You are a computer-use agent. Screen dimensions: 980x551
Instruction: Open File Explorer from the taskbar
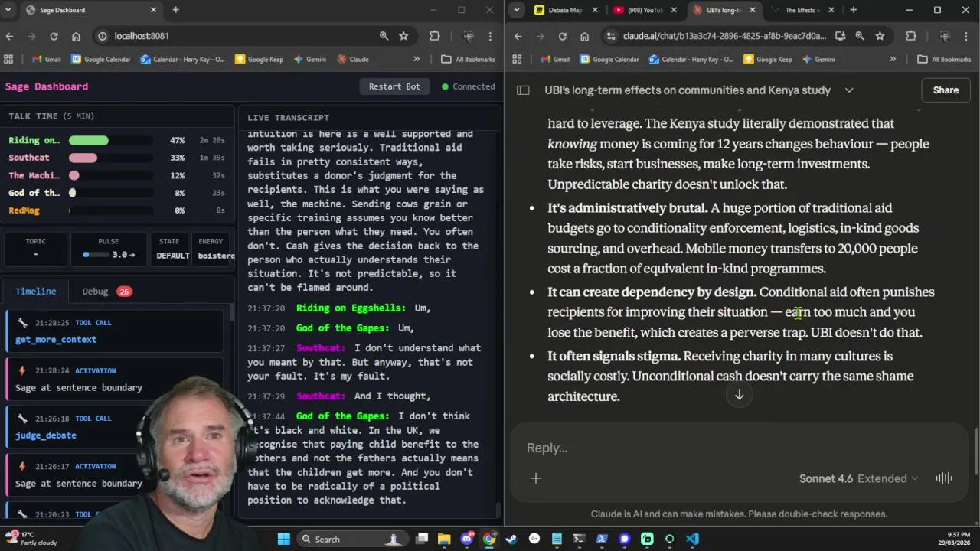(x=444, y=539)
